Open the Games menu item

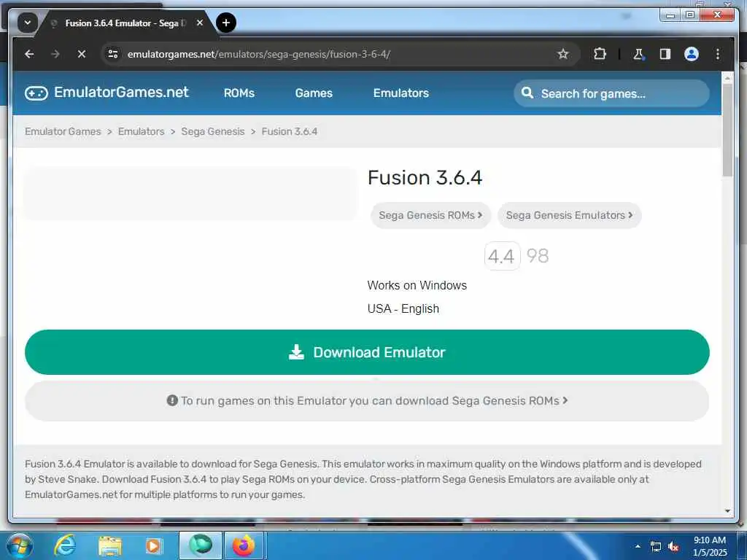coord(314,93)
